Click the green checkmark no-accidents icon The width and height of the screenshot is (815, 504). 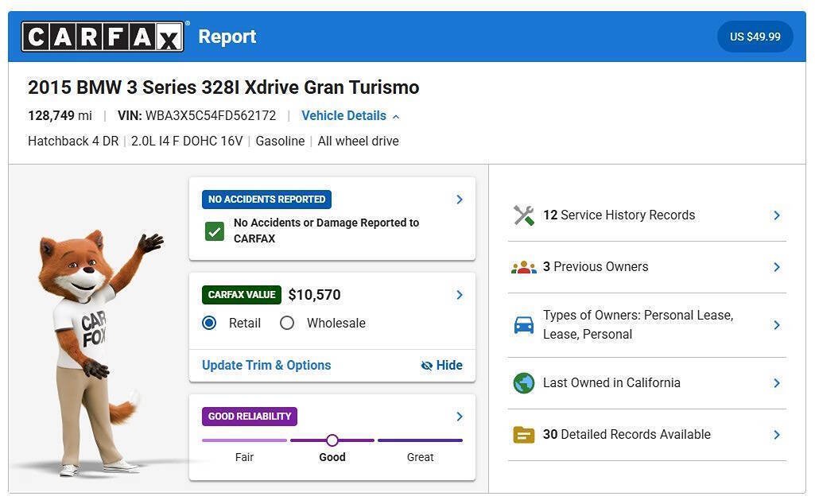pyautogui.click(x=215, y=231)
